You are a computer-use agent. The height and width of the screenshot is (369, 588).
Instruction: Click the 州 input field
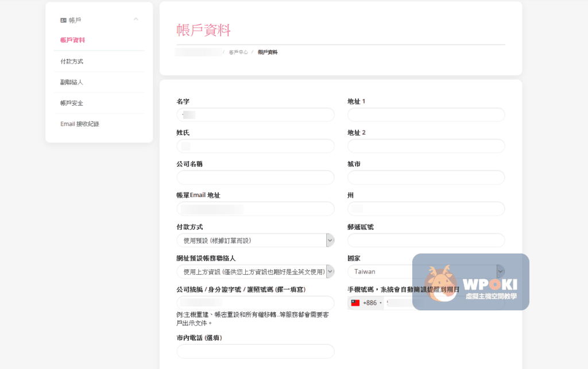pos(426,209)
